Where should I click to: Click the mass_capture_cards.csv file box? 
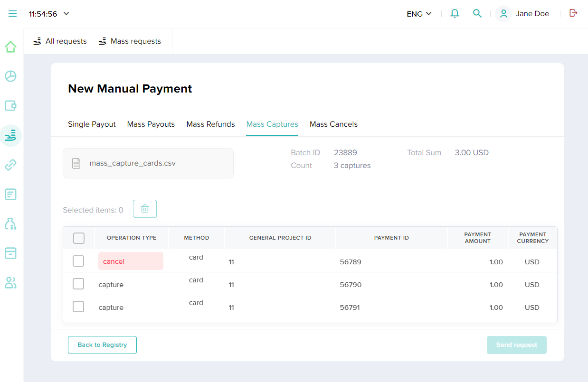pos(148,163)
